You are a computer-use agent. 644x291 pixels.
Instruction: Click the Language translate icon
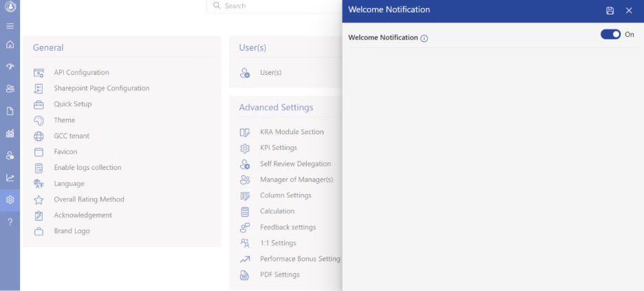(x=39, y=184)
